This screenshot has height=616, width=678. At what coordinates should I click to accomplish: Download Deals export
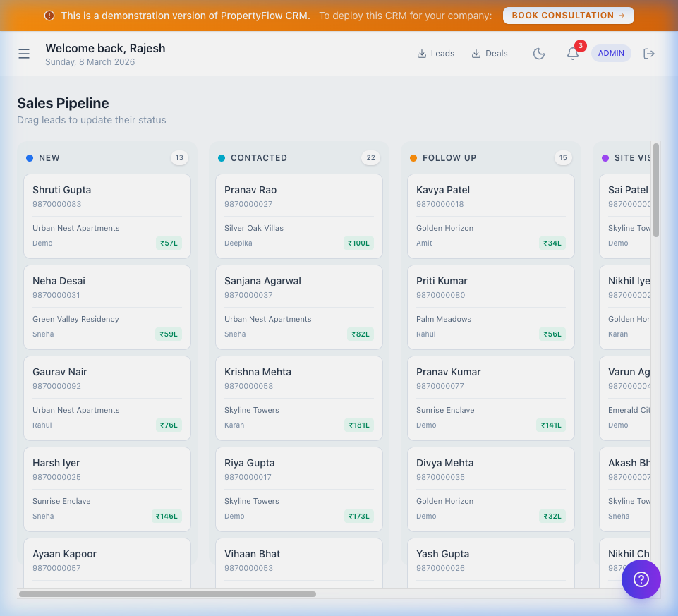(x=490, y=54)
